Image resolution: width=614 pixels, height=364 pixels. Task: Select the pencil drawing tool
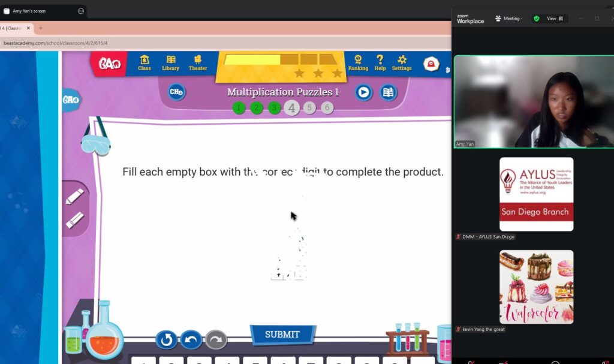pos(74,197)
